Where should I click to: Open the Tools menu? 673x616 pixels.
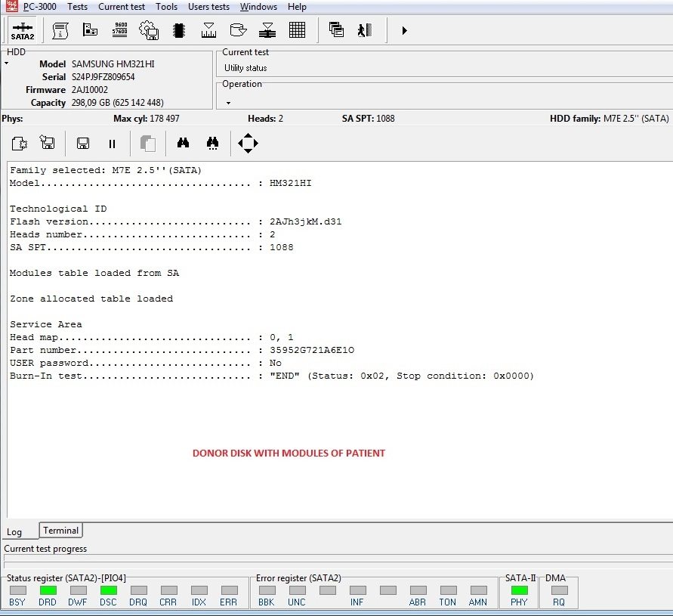(166, 7)
